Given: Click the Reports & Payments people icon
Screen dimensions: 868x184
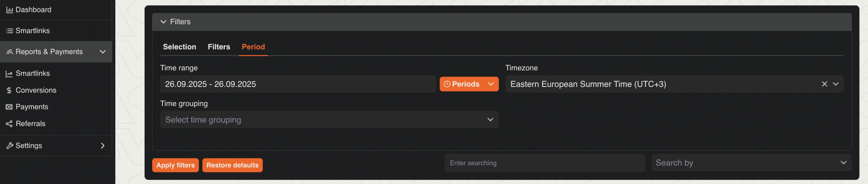Looking at the screenshot, I should [x=9, y=52].
